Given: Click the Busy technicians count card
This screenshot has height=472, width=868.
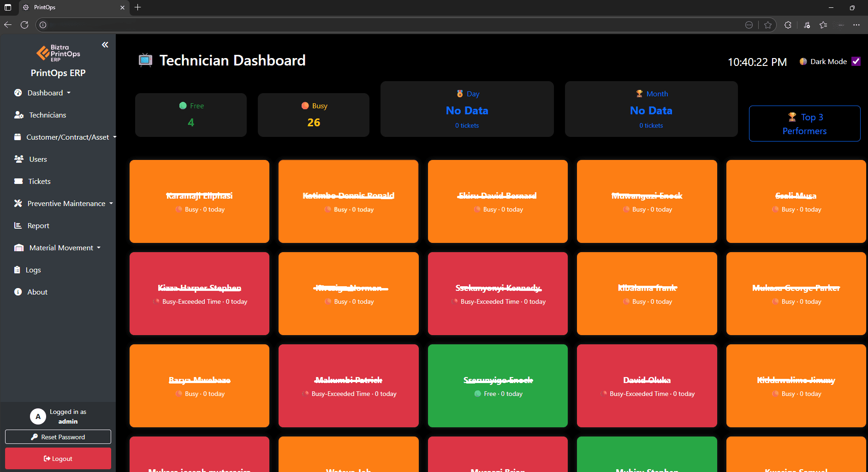Looking at the screenshot, I should tap(313, 115).
